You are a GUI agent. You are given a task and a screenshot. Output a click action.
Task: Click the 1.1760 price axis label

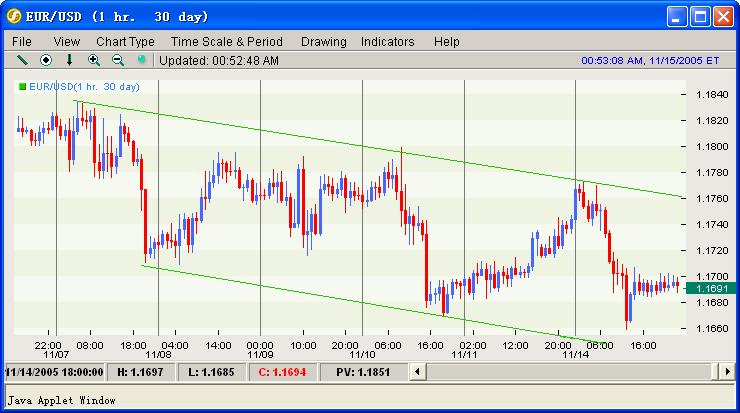[x=712, y=198]
